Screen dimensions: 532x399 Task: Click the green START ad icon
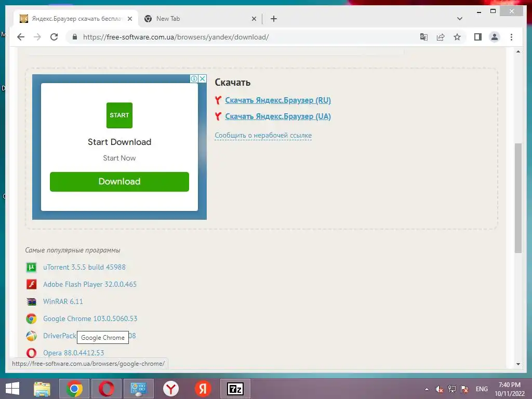coord(119,115)
